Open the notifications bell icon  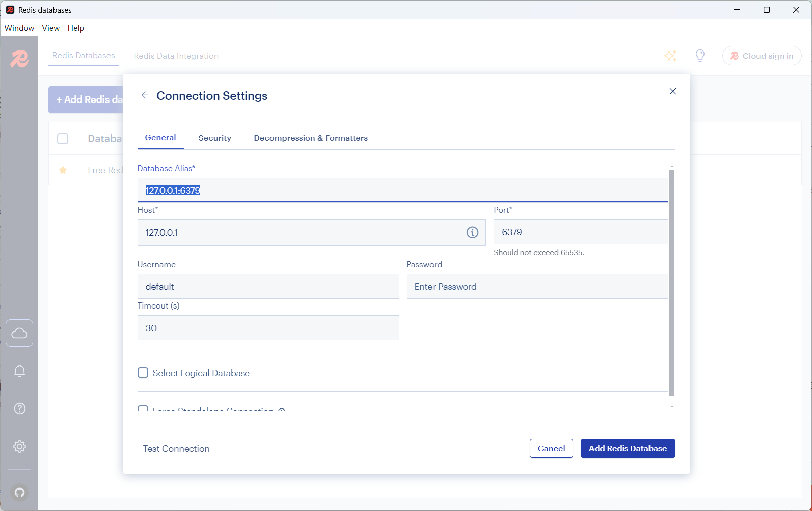point(20,371)
